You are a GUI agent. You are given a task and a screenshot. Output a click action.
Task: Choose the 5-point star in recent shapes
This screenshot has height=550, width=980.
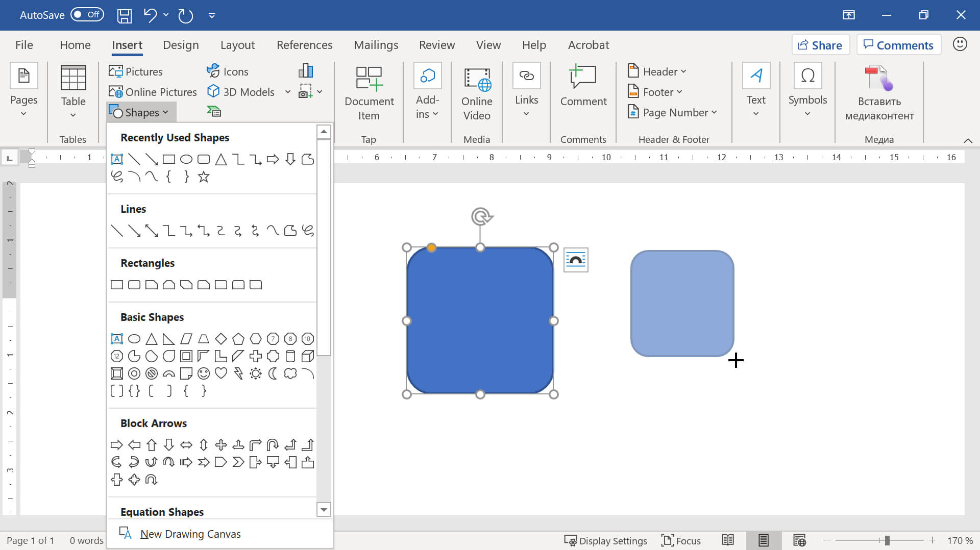coord(203,177)
